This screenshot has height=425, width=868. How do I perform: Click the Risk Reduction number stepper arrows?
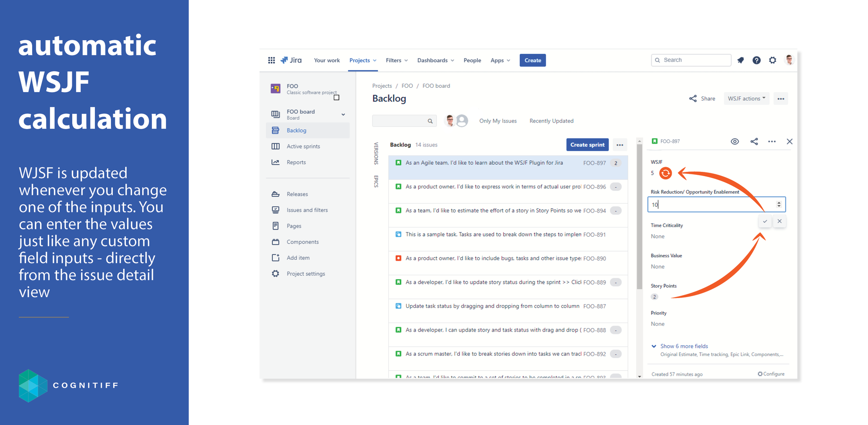pos(779,204)
